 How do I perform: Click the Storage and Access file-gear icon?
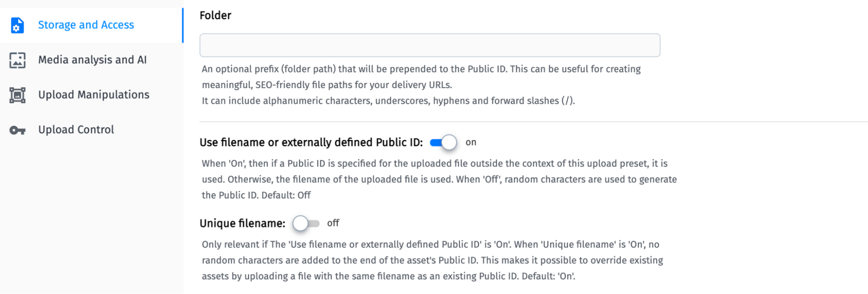pos(17,25)
